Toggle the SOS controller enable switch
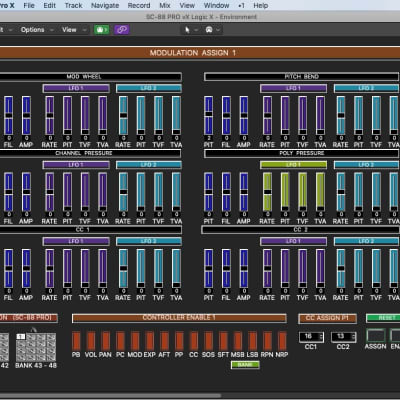 point(208,341)
